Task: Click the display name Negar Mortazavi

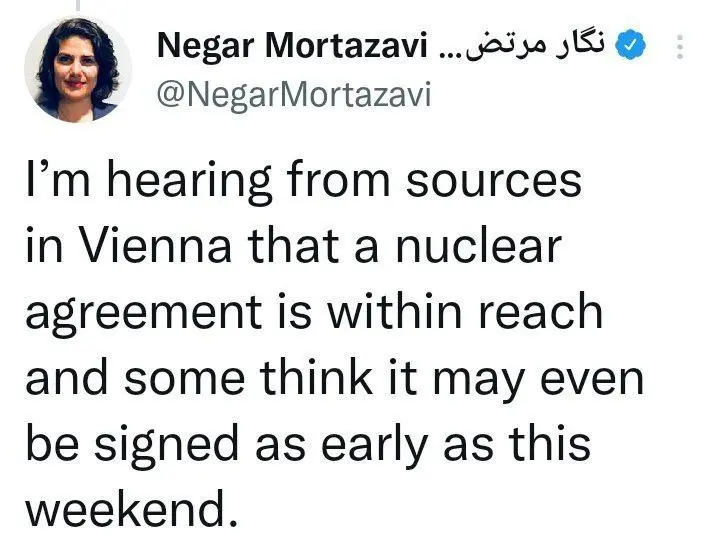Action: tap(292, 46)
